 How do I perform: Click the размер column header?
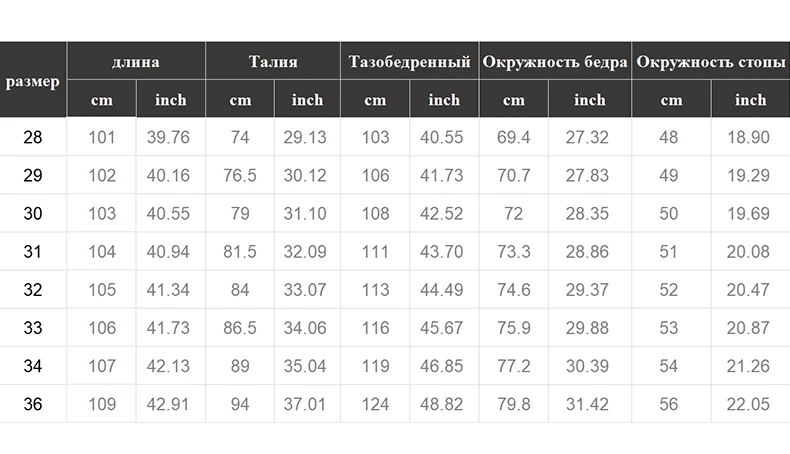point(33,80)
